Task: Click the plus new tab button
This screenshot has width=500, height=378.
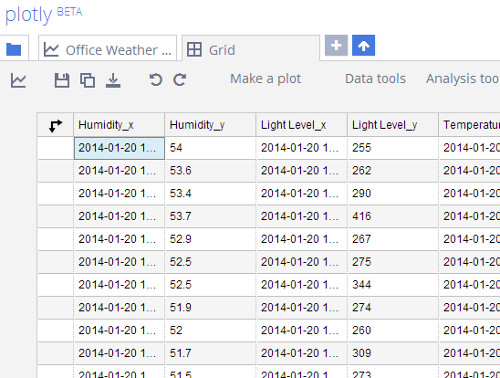Action: (336, 45)
